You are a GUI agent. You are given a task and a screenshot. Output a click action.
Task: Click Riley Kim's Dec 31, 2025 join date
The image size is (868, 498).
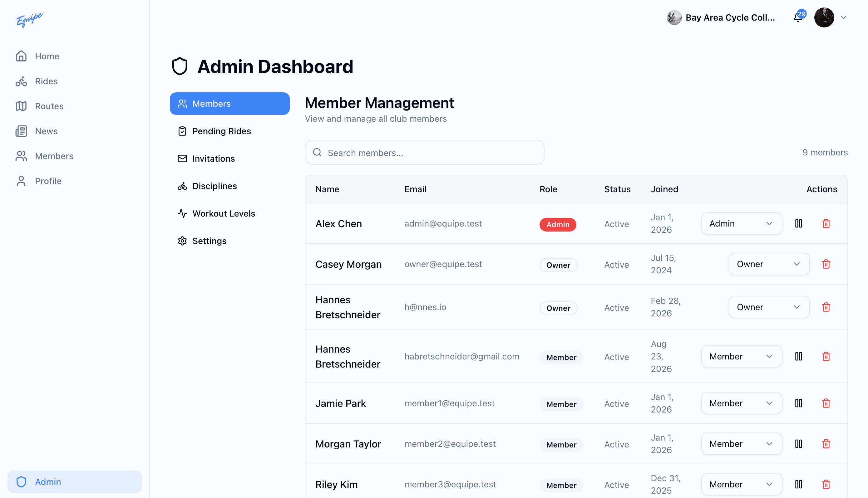665,484
